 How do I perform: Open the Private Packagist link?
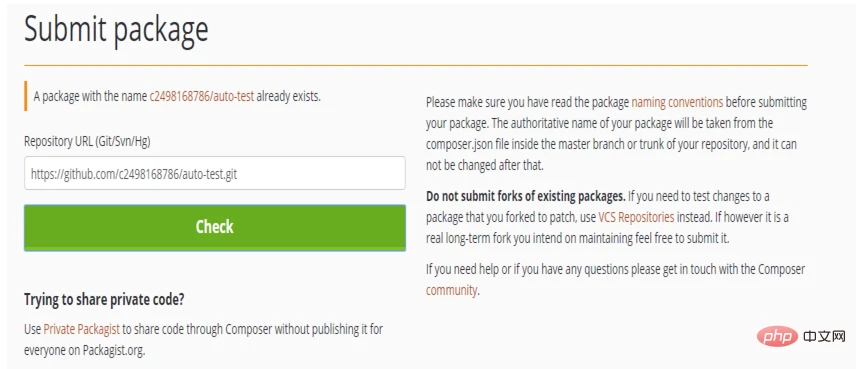[81, 329]
